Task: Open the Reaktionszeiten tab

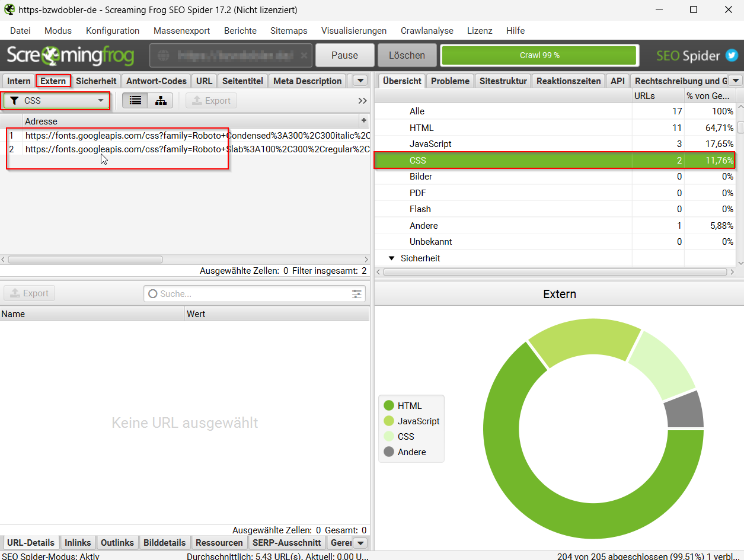Action: click(x=569, y=81)
